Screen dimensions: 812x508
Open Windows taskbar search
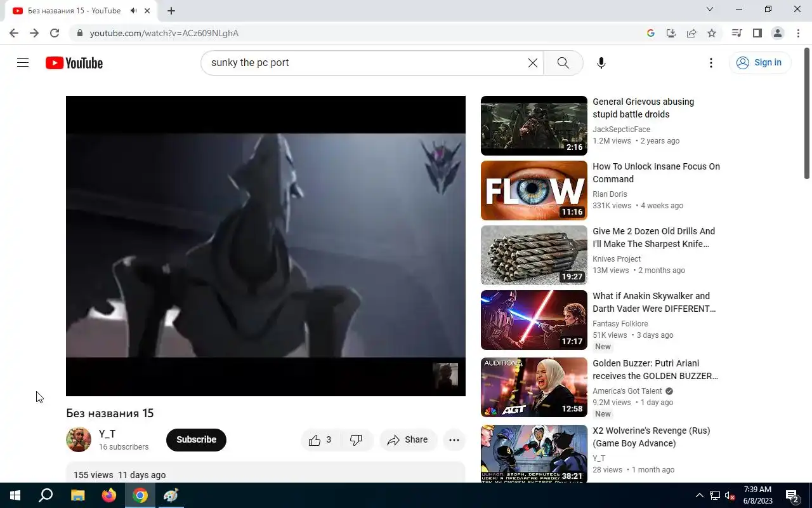pyautogui.click(x=46, y=495)
